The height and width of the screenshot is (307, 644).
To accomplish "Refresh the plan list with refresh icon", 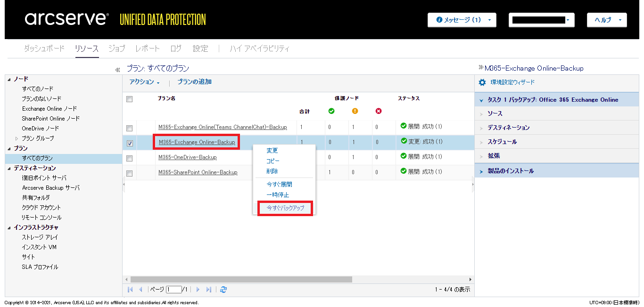I will [x=223, y=290].
